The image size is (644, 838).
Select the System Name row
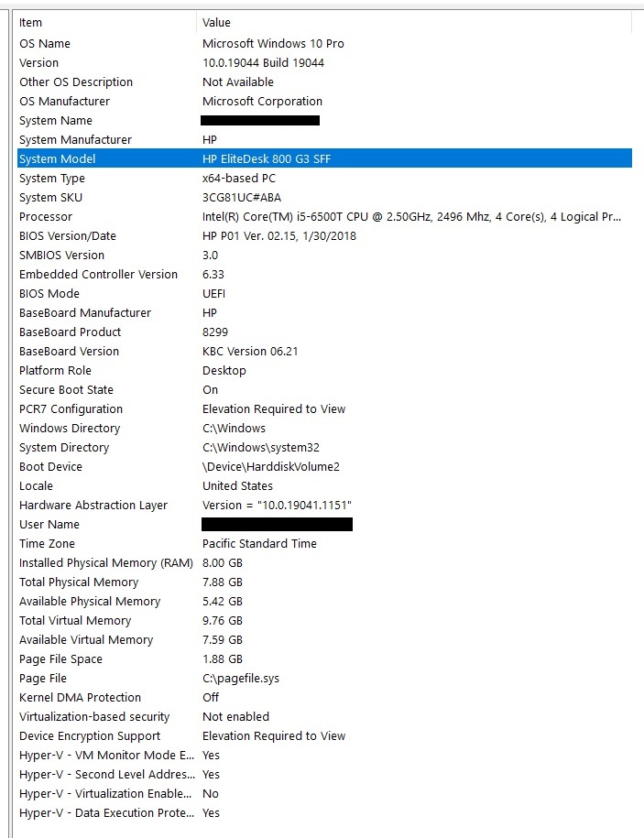[x=324, y=120]
